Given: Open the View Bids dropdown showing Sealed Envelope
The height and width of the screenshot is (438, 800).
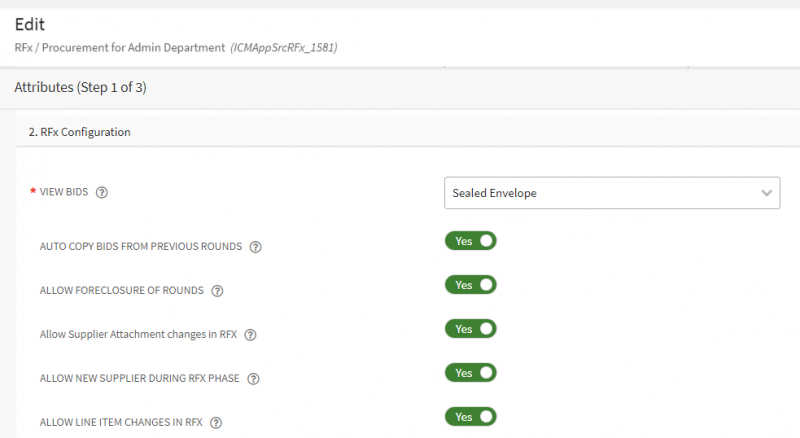Looking at the screenshot, I should 611,193.
